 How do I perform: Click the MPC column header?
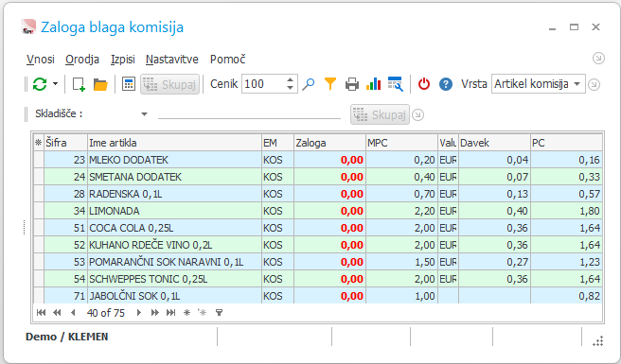coord(401,143)
